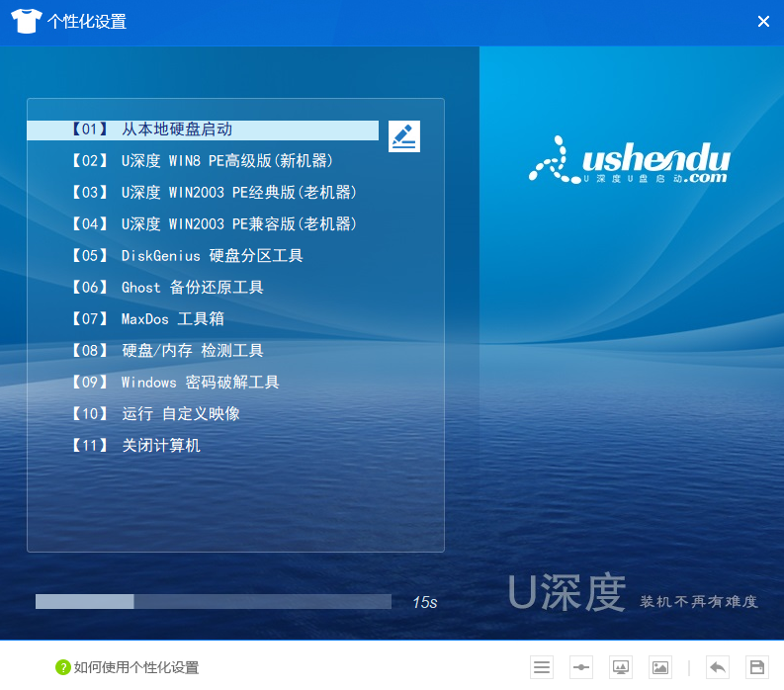Click the T-shirt personalization icon in title bar
Image resolution: width=784 pixels, height=690 pixels.
coord(26,21)
